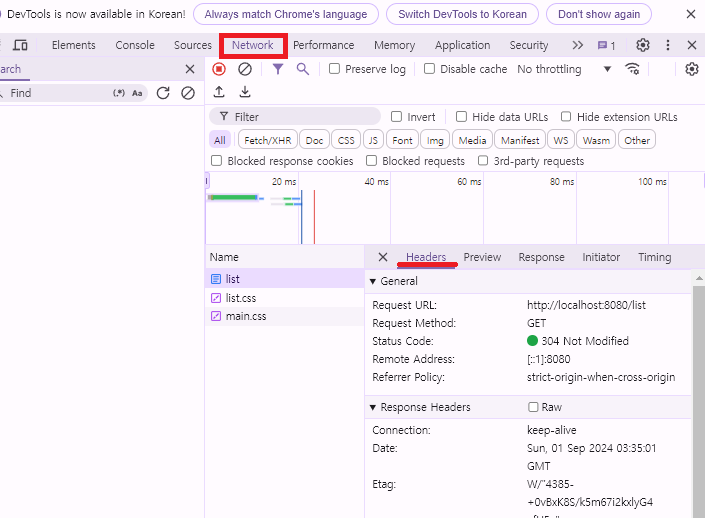This screenshot has height=518, width=705.
Task: Enable Disable cache checkbox
Action: 429,69
